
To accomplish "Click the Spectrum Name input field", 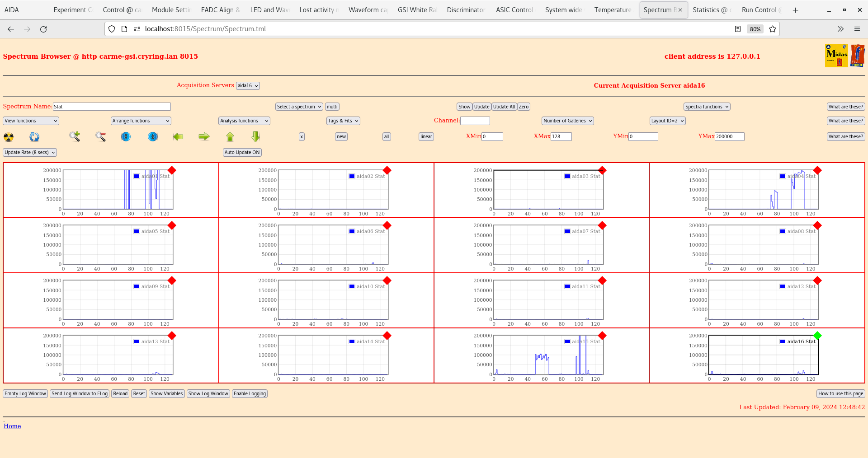I will pos(112,107).
